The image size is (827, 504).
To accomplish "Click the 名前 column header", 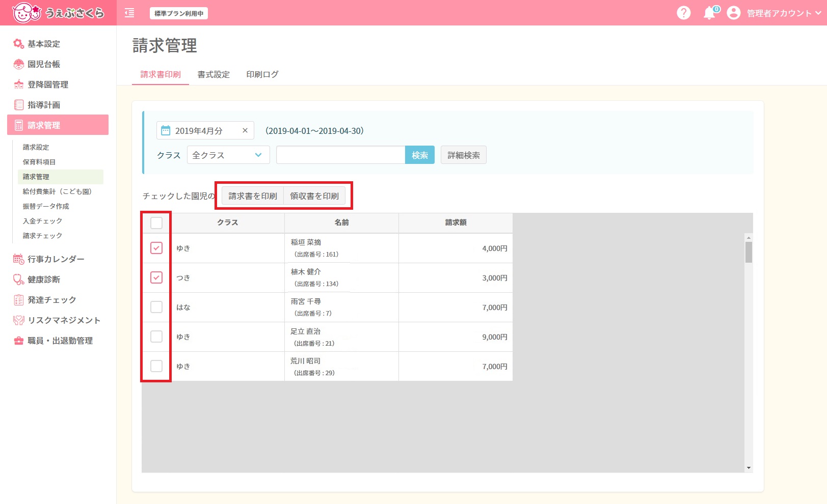I will [x=341, y=223].
